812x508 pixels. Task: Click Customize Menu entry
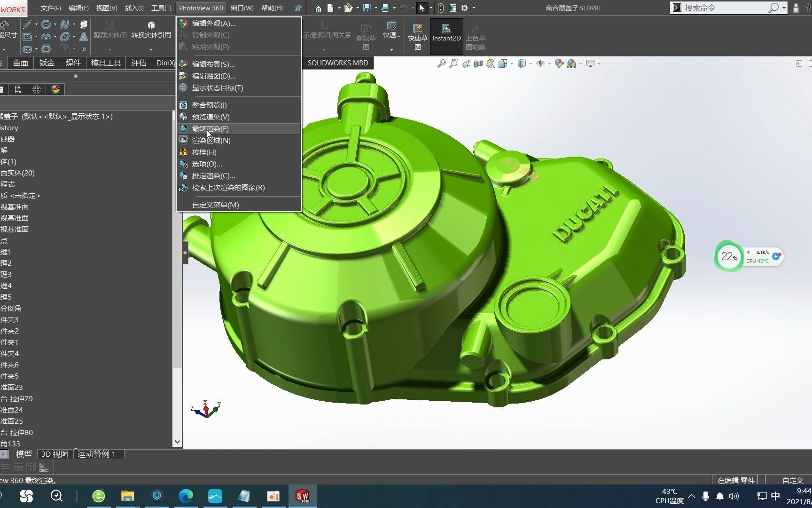(x=238, y=205)
